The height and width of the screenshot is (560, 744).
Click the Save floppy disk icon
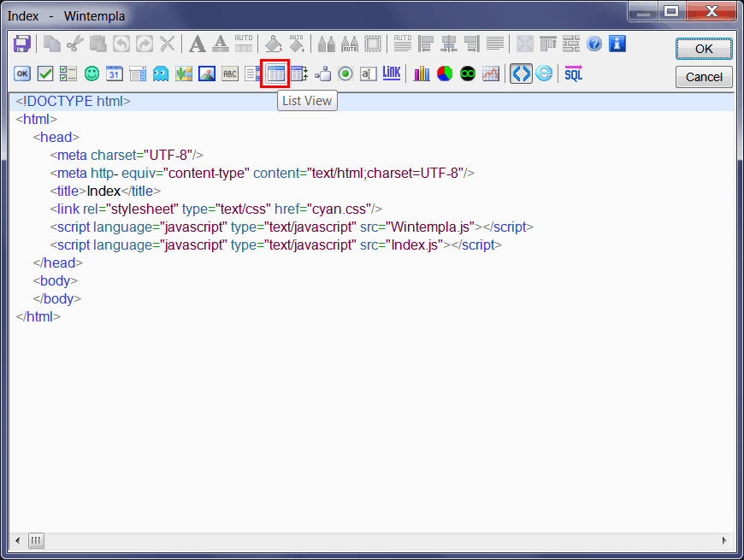(22, 44)
